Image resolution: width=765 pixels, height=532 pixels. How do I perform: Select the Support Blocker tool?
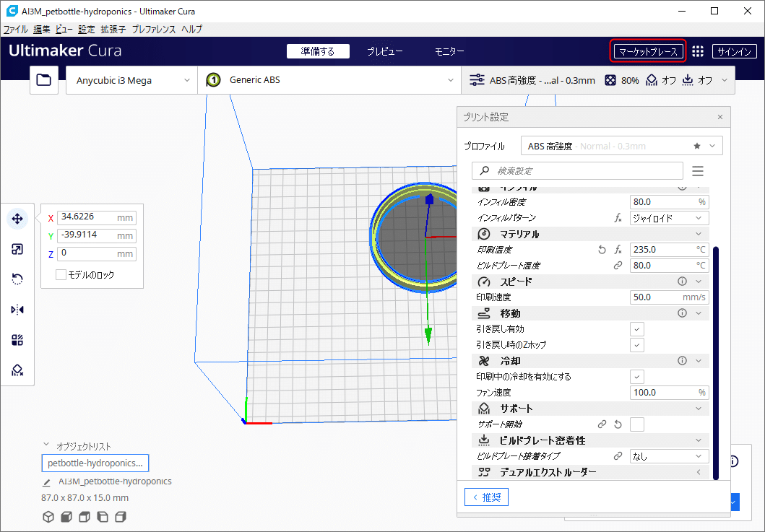(x=17, y=370)
